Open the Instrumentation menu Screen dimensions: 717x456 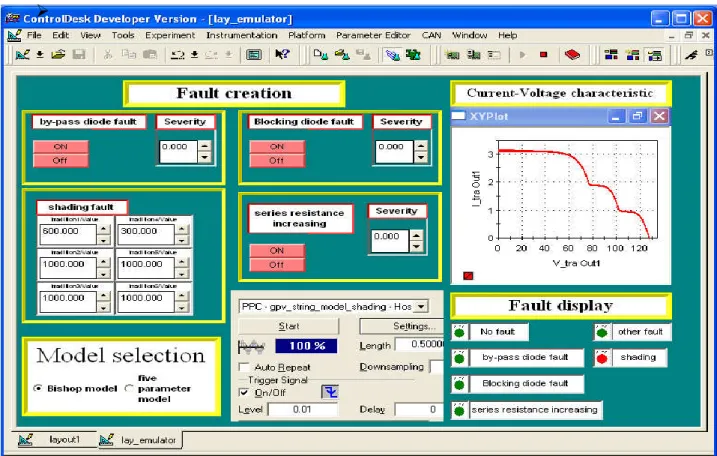click(241, 35)
